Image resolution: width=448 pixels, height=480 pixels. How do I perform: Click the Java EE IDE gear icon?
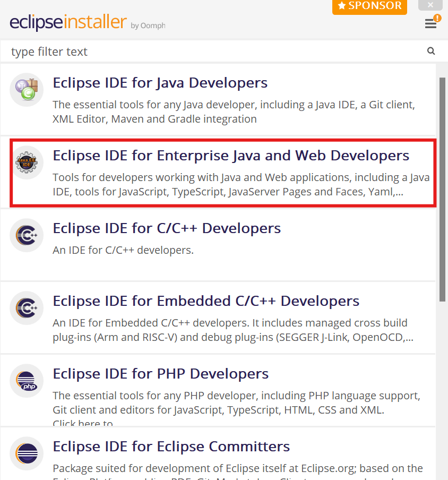[27, 162]
